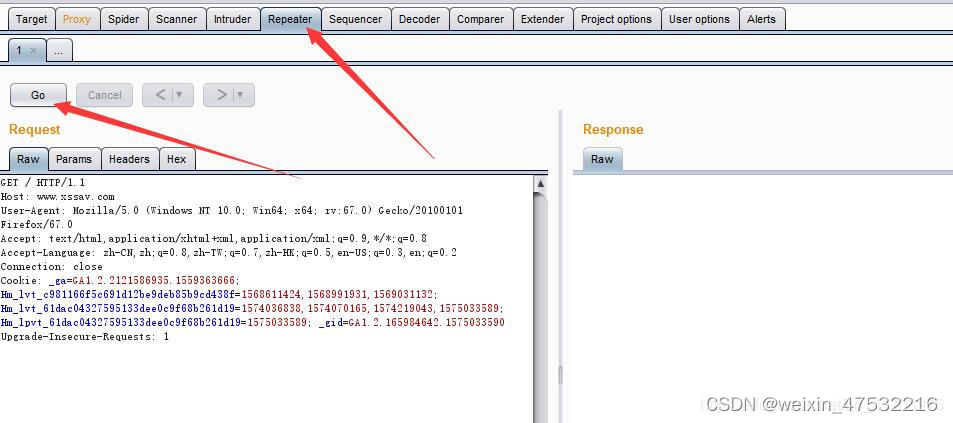Switch to the Proxy tab
This screenshot has height=423, width=953.
click(77, 19)
